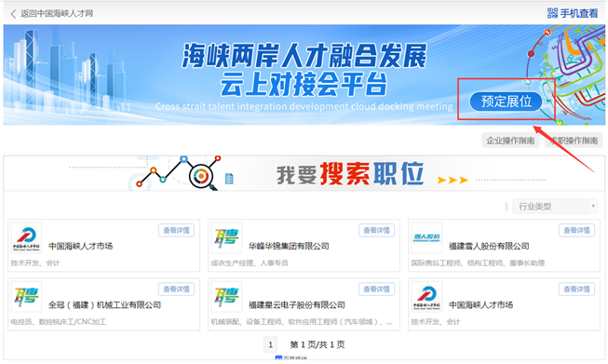Select page 1 in pagination

(270, 344)
